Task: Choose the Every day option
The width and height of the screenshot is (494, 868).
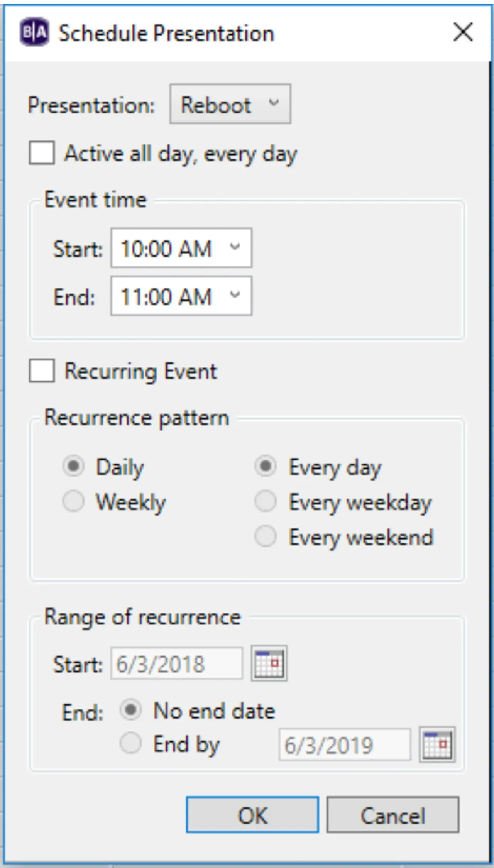Action: tap(266, 466)
